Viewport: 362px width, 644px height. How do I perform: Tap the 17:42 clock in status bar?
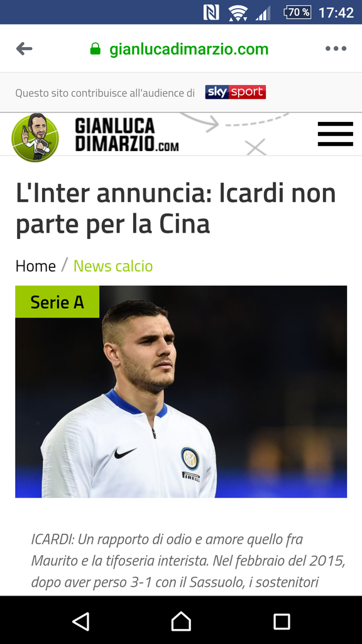[x=336, y=13]
